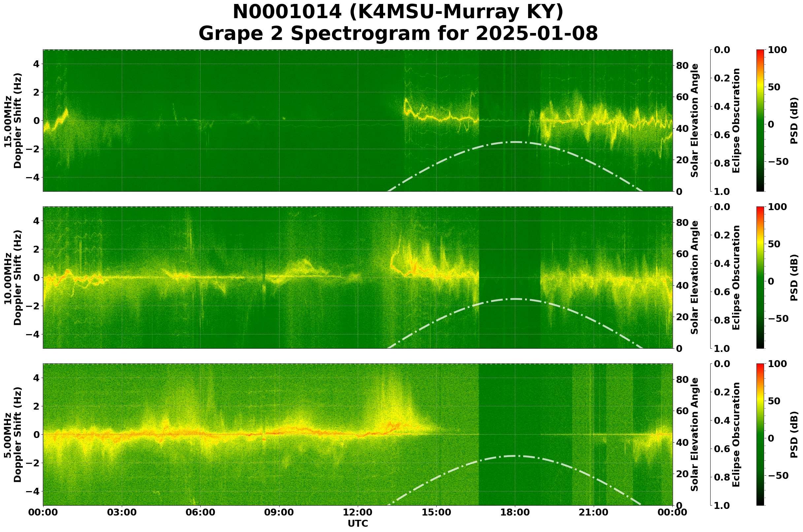Click the bottom panel Eclipse Obscuration label

pos(736,435)
